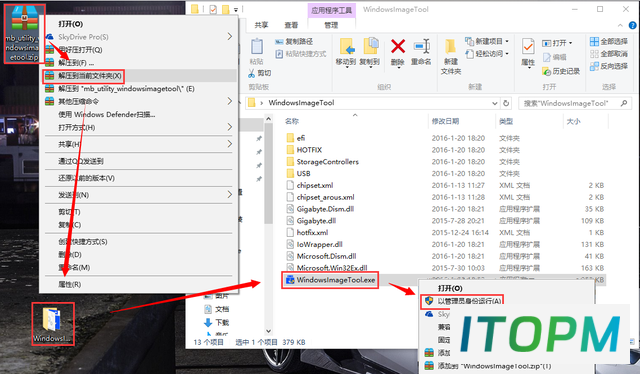The width and height of the screenshot is (640, 374).
Task: Switch to the Share (共享) tab
Action: (261, 25)
